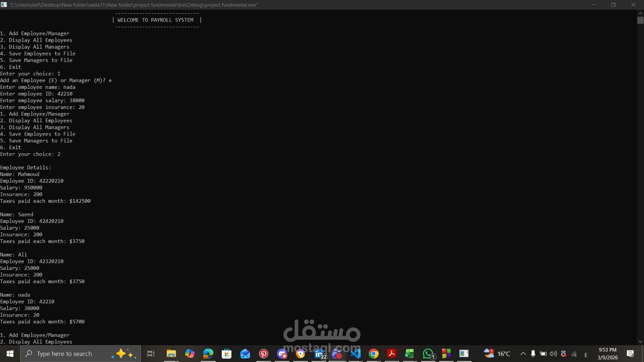Click the WELCOME TO PAYROLL SYSTEM header

(155, 20)
